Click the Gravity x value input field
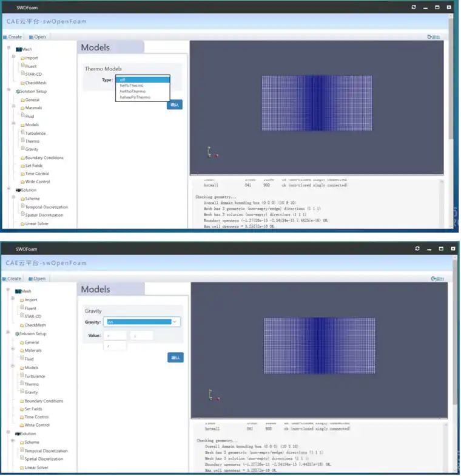This screenshot has height=476, width=461. [115, 336]
